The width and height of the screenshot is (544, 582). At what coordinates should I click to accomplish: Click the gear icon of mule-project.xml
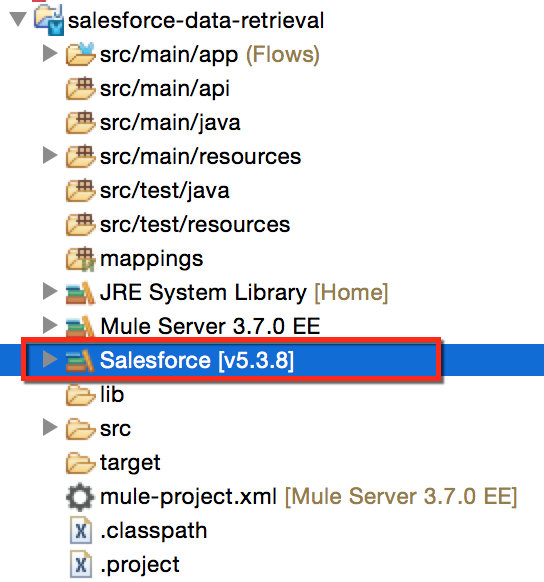pos(80,497)
